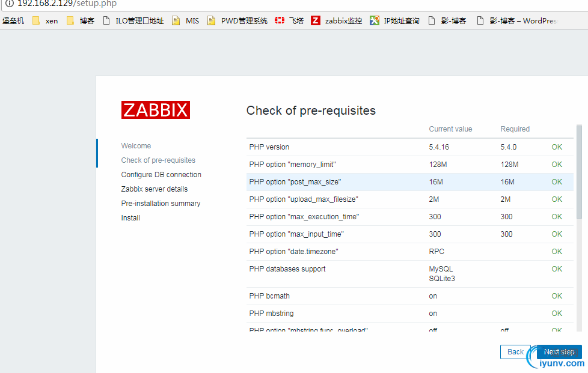Click the pre-requisites list scrollbar

579,172
